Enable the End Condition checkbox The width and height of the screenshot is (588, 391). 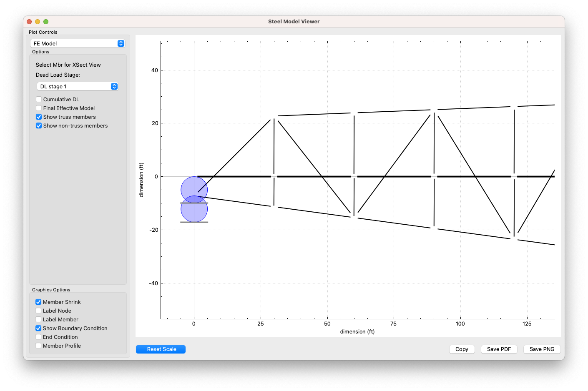click(x=38, y=337)
